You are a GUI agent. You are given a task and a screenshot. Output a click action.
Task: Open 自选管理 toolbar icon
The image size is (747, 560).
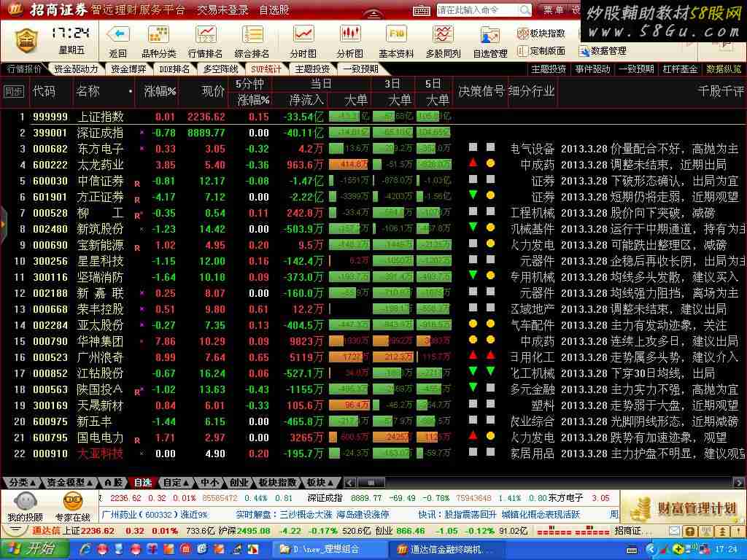coord(489,36)
